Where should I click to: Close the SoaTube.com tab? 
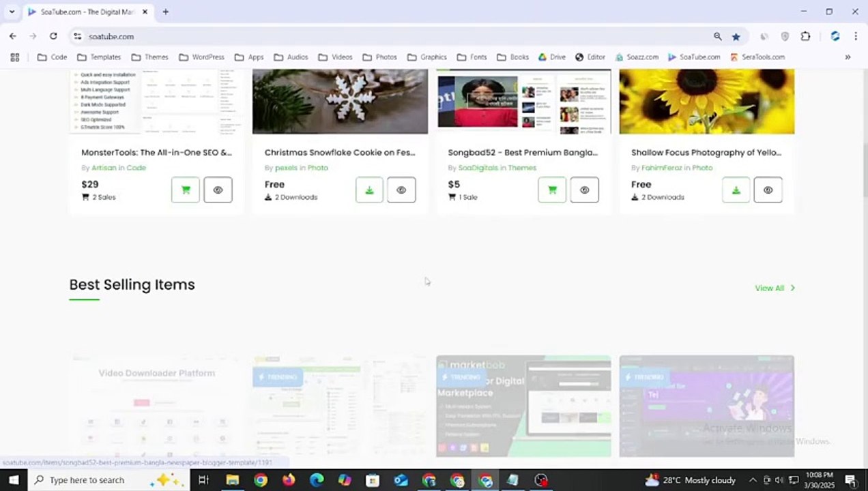click(x=145, y=12)
